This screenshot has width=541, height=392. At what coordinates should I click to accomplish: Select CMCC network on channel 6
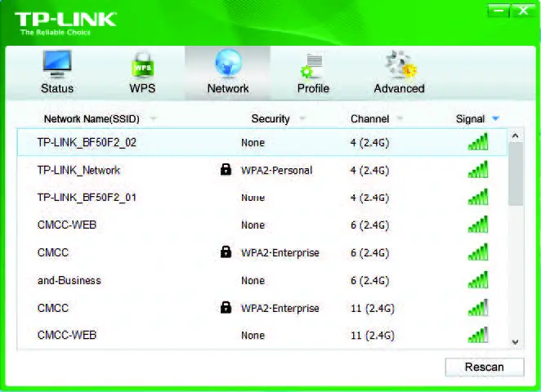[262, 252]
